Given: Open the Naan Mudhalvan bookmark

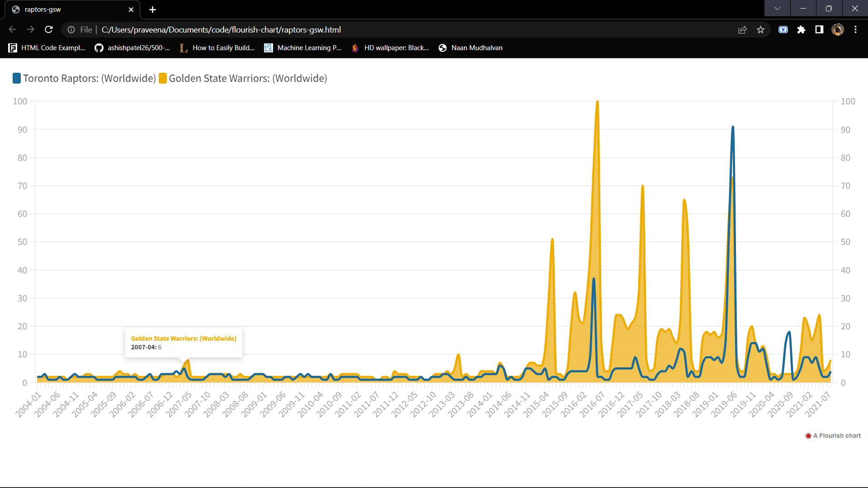Looking at the screenshot, I should pos(470,47).
